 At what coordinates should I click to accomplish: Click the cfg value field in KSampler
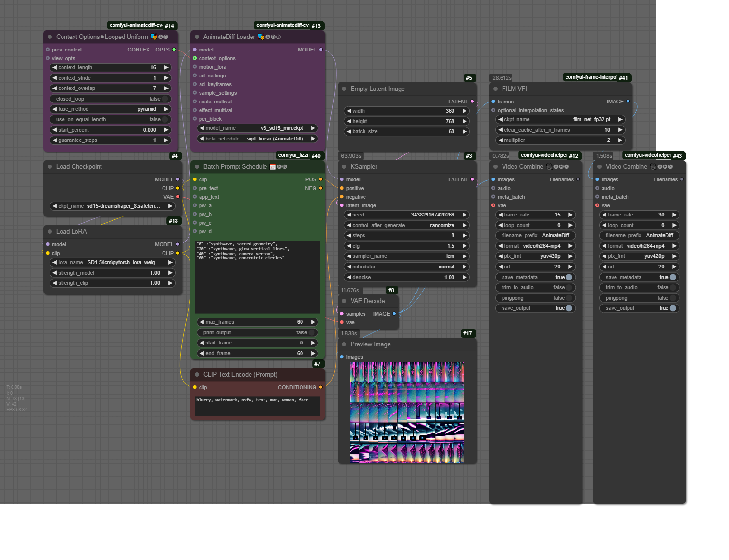[x=406, y=246]
